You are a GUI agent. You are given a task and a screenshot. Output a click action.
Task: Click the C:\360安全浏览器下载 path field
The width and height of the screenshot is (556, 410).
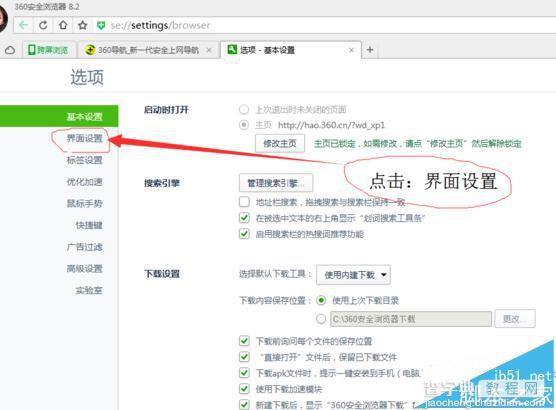click(x=411, y=319)
